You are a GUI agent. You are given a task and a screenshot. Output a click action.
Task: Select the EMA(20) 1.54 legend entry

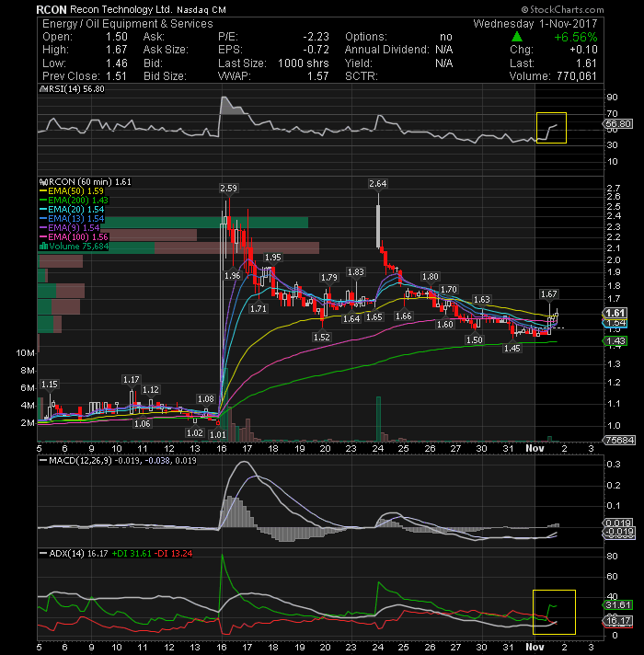tap(72, 210)
